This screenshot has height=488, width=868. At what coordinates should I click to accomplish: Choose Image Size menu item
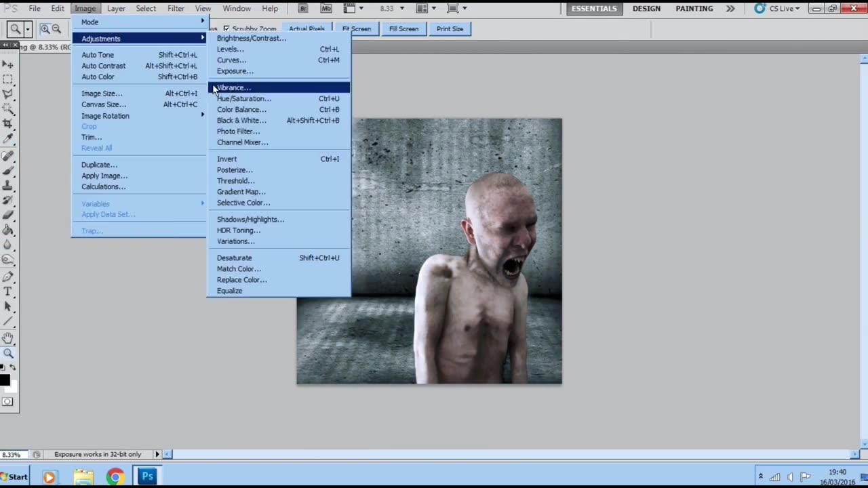coord(140,94)
